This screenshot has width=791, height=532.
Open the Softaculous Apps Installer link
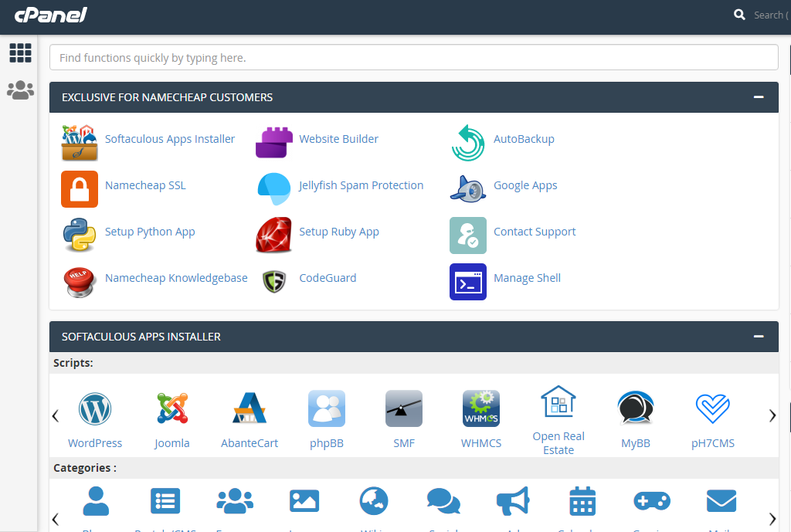pyautogui.click(x=170, y=139)
